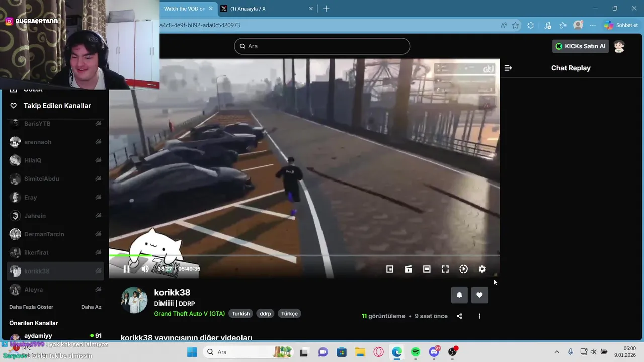Show hidden system tray icons
644x362 pixels.
click(557, 352)
